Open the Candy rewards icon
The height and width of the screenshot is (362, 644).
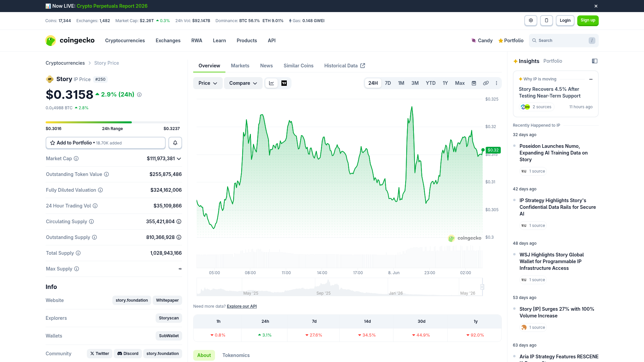[x=482, y=41]
